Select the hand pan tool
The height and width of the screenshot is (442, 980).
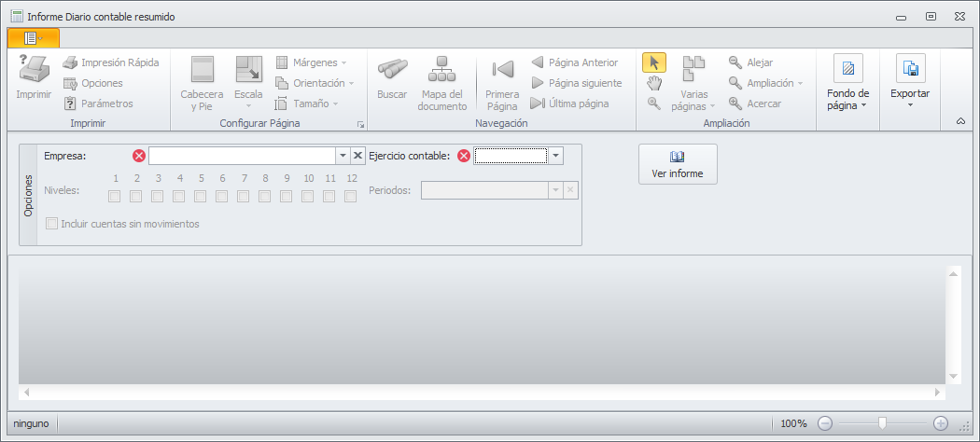[x=654, y=83]
